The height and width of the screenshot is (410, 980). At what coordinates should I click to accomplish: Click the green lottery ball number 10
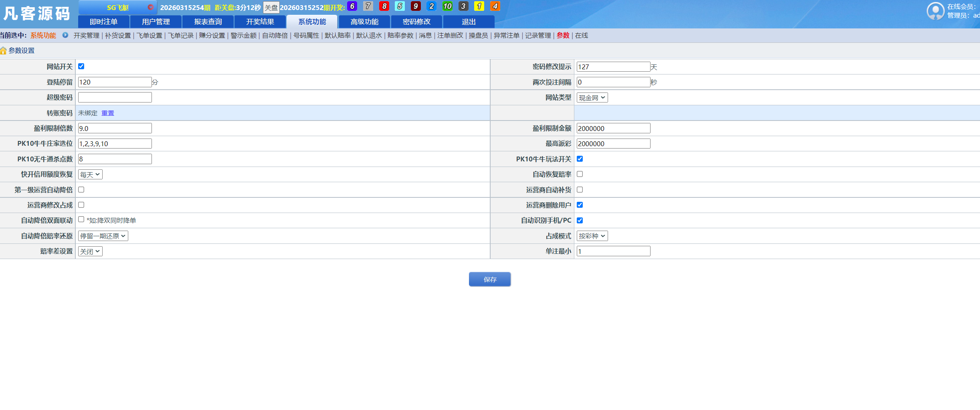(x=447, y=6)
